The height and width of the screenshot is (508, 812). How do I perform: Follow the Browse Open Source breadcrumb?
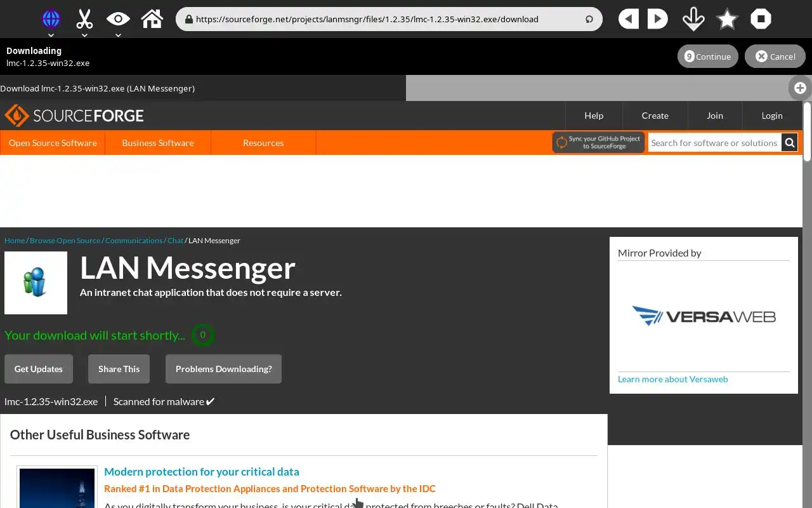pos(65,241)
